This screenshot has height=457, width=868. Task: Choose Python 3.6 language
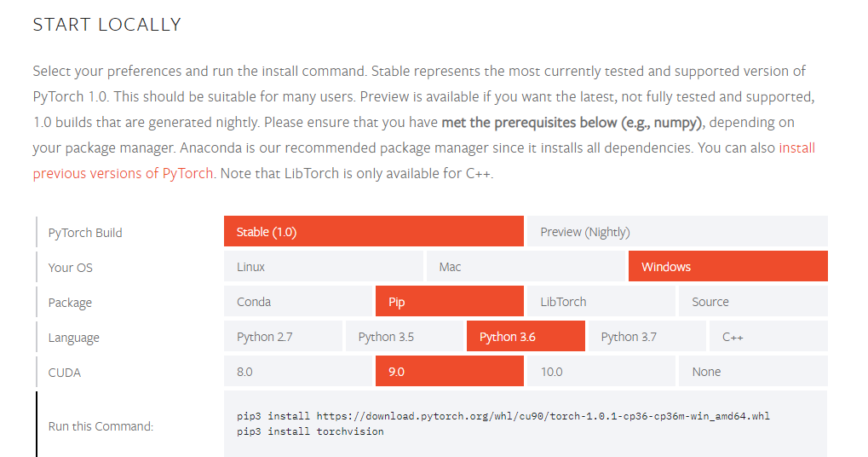(x=526, y=337)
